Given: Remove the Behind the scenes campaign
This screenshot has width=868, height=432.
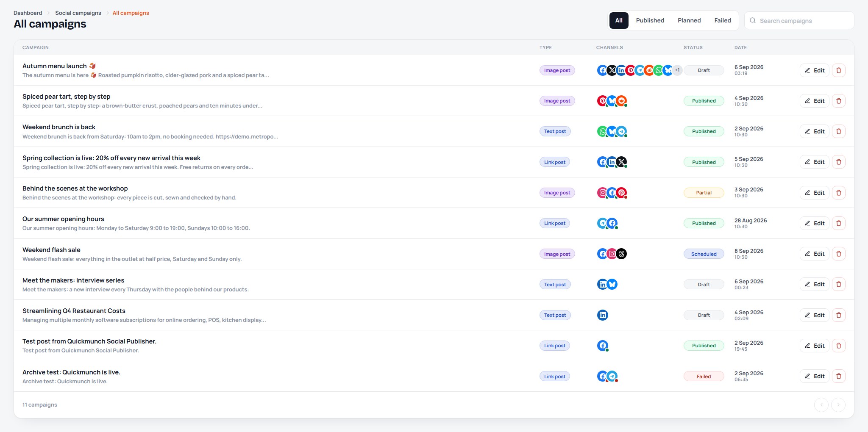Looking at the screenshot, I should [x=839, y=193].
